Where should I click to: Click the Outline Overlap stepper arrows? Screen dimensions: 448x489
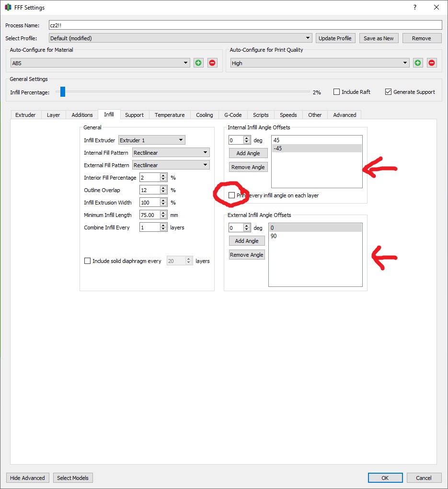[x=163, y=190]
